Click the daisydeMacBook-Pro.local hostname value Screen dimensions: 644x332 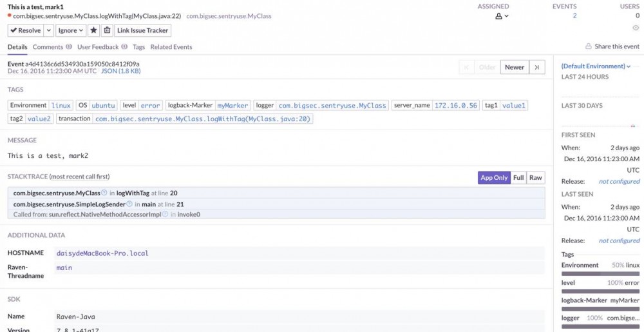click(102, 253)
